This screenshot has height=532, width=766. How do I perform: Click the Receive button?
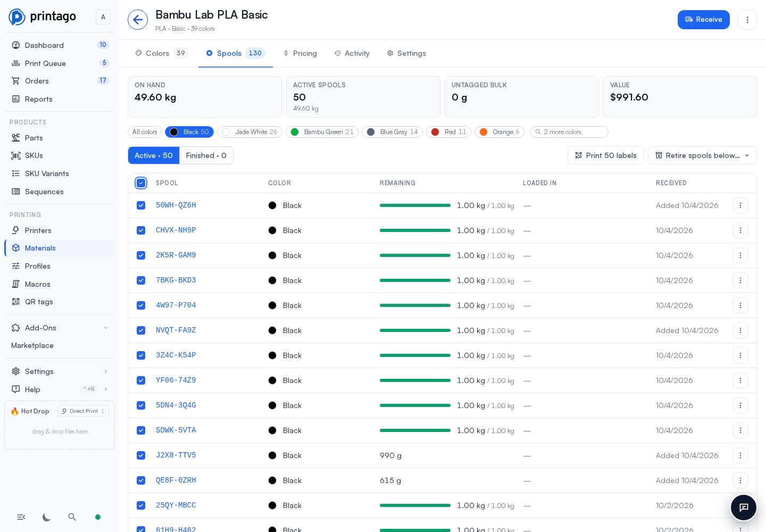click(x=704, y=20)
